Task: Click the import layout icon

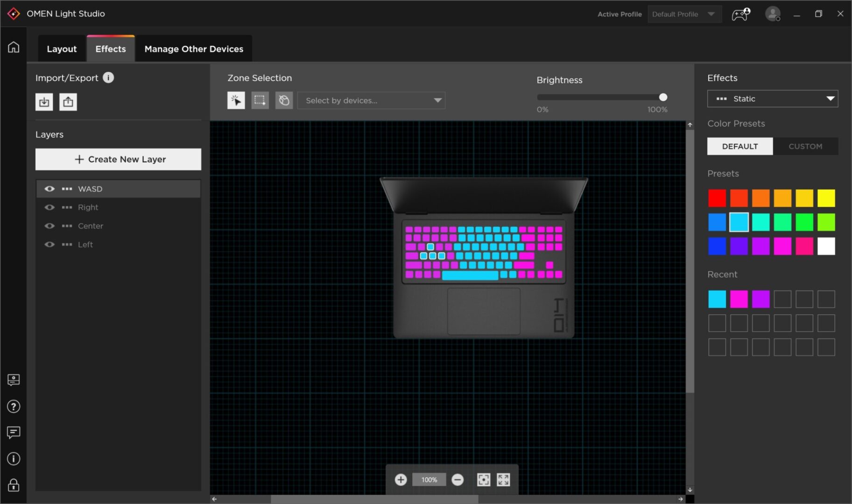Action: pos(44,102)
